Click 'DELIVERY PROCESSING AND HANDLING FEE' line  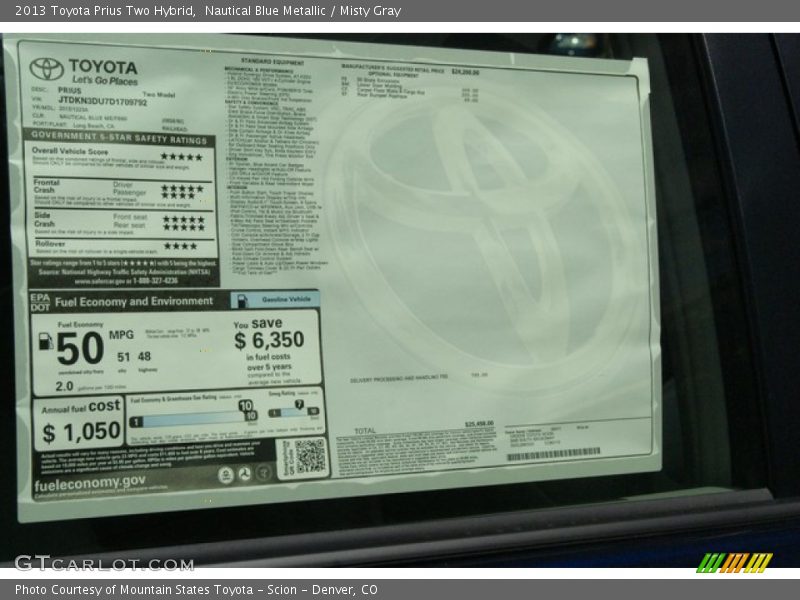[x=399, y=379]
